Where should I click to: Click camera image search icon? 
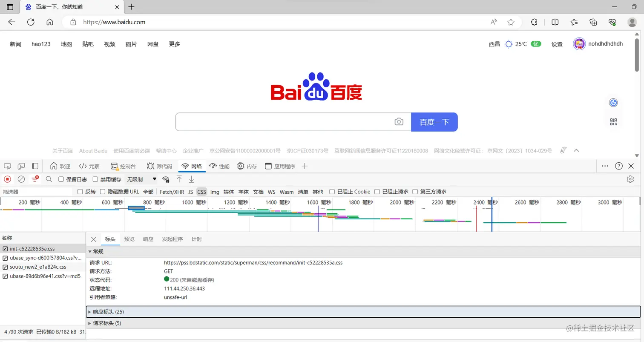click(399, 122)
